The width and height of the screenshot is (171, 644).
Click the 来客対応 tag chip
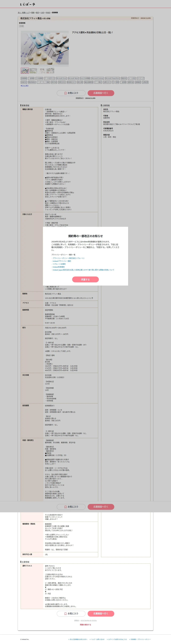(24, 82)
